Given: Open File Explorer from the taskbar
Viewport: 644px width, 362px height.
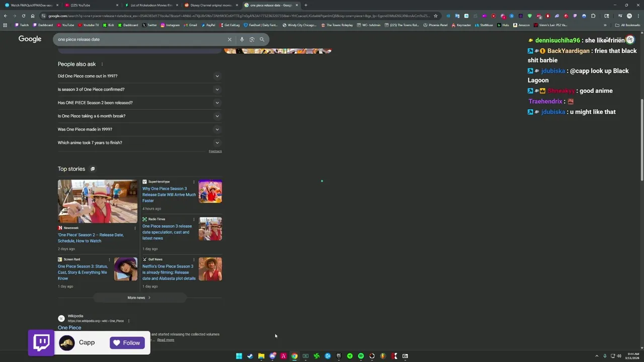Looking at the screenshot, I should tap(261, 356).
